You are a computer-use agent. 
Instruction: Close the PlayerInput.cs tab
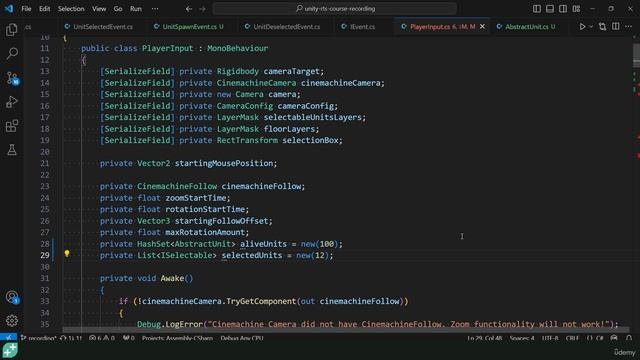tap(482, 27)
